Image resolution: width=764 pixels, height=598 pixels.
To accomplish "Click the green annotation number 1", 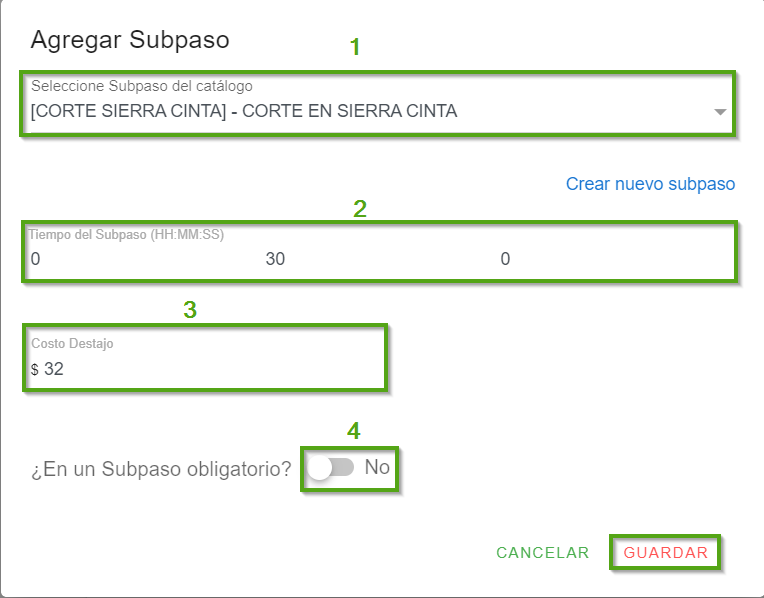I will point(354,47).
